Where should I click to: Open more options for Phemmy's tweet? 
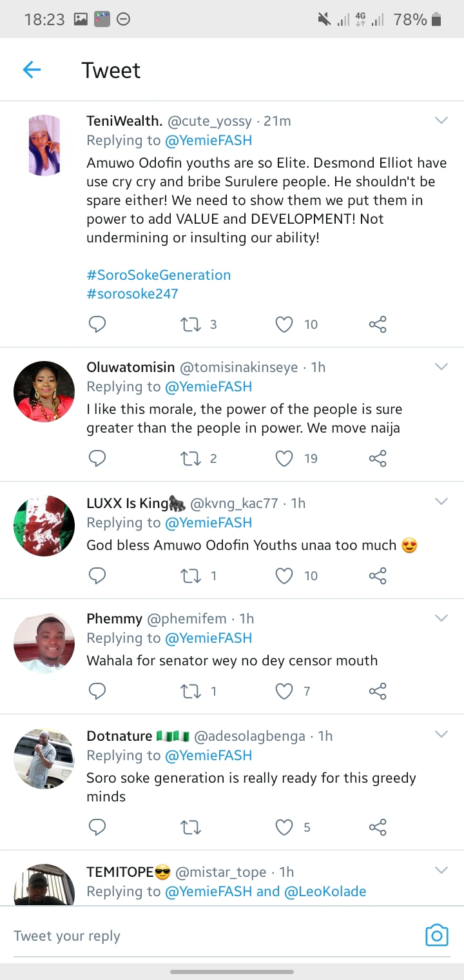[441, 618]
